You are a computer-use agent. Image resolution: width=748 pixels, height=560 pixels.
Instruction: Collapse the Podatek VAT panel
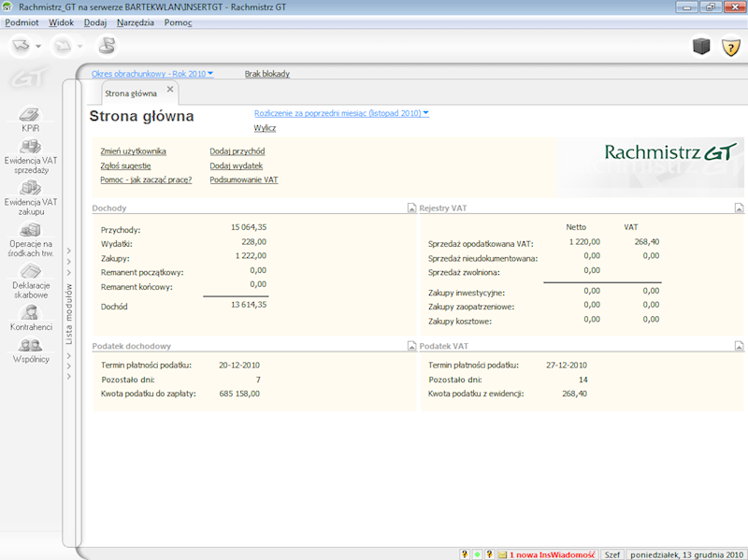(x=740, y=345)
